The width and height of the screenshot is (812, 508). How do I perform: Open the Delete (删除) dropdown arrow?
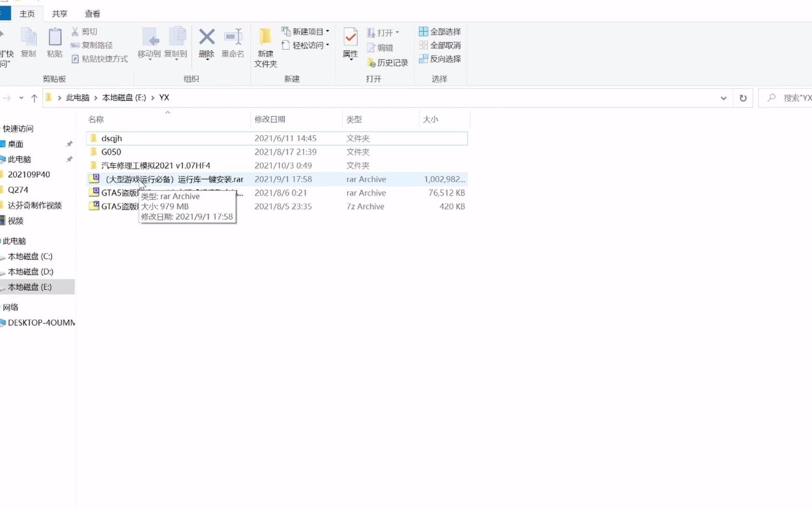207,60
